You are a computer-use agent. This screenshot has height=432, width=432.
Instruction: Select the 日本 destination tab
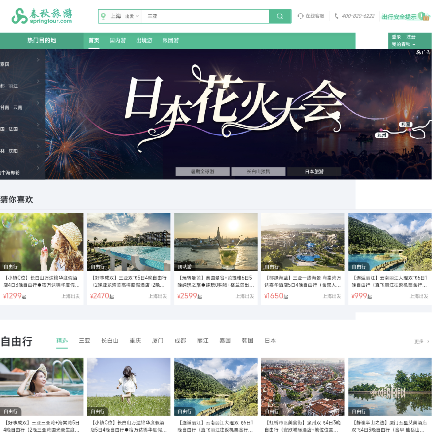[x=270, y=341]
